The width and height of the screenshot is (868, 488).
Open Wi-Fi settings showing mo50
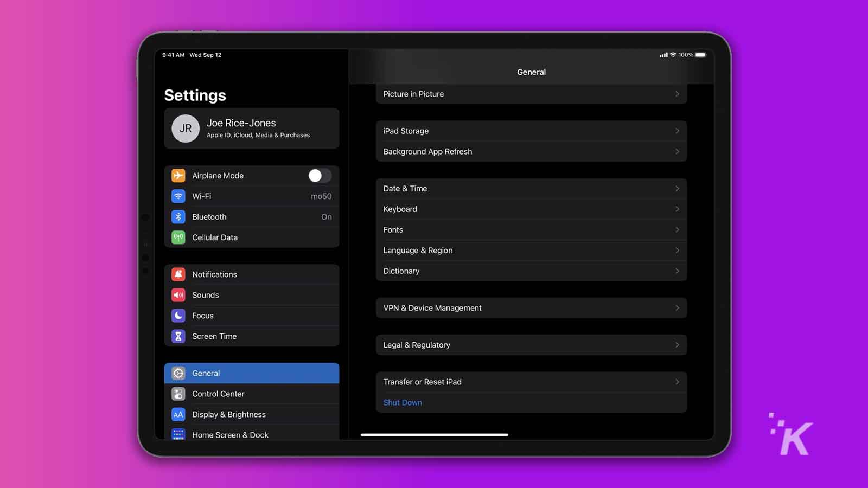tap(252, 196)
